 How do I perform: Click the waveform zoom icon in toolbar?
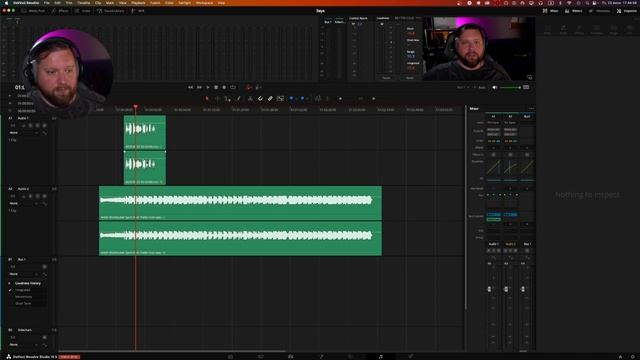click(x=318, y=98)
